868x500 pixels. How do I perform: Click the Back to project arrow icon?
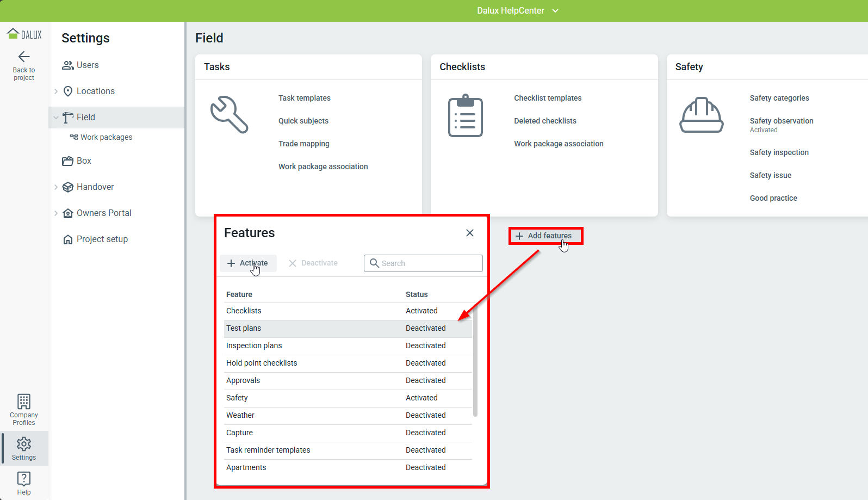(24, 57)
